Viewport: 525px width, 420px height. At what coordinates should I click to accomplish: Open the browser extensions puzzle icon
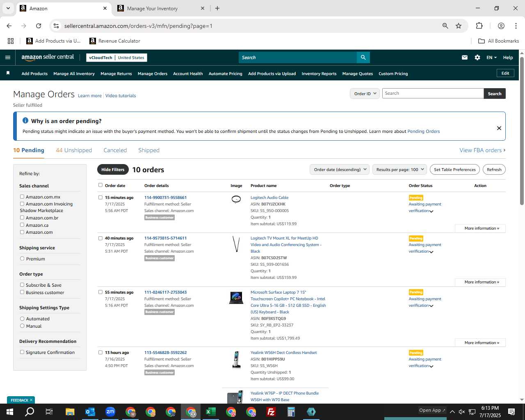pyautogui.click(x=479, y=26)
